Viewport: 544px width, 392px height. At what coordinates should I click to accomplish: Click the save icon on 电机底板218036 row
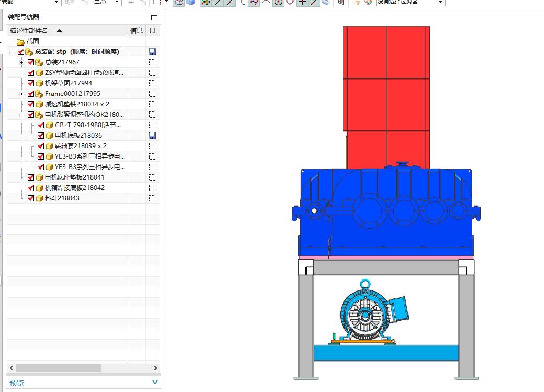click(152, 136)
